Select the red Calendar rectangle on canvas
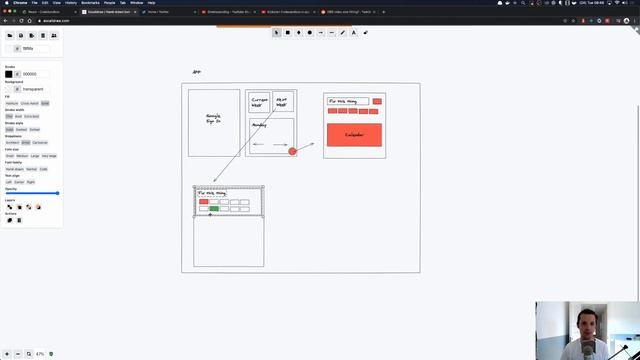 [354, 135]
